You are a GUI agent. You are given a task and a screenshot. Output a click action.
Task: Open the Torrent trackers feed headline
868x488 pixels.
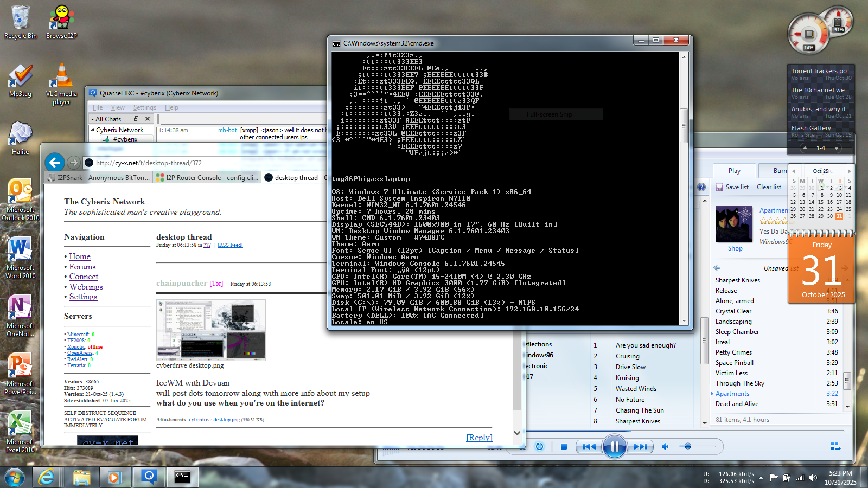[821, 71]
